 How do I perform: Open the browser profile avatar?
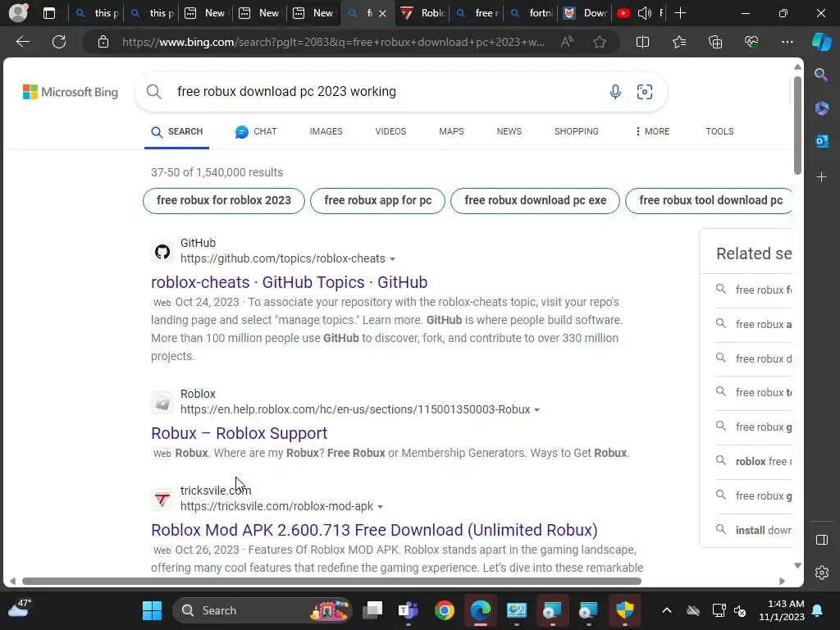18,13
